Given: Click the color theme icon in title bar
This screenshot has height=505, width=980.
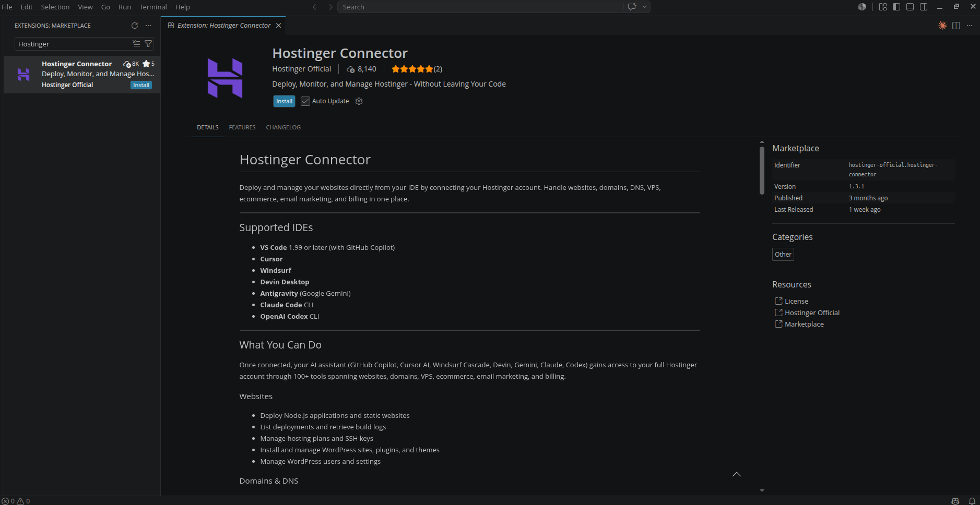Looking at the screenshot, I should point(862,7).
